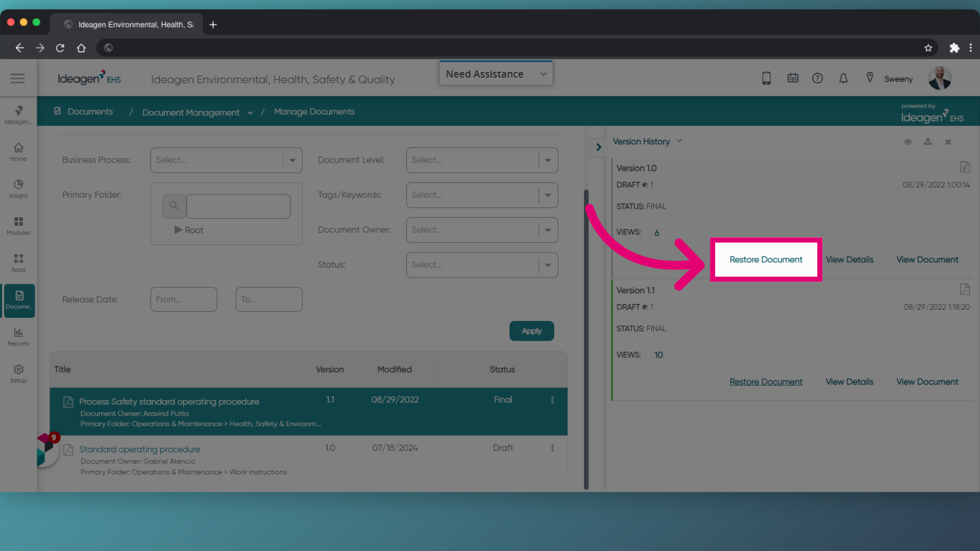Open the calendar icon in header
This screenshot has height=551, width=980.
[x=793, y=78]
